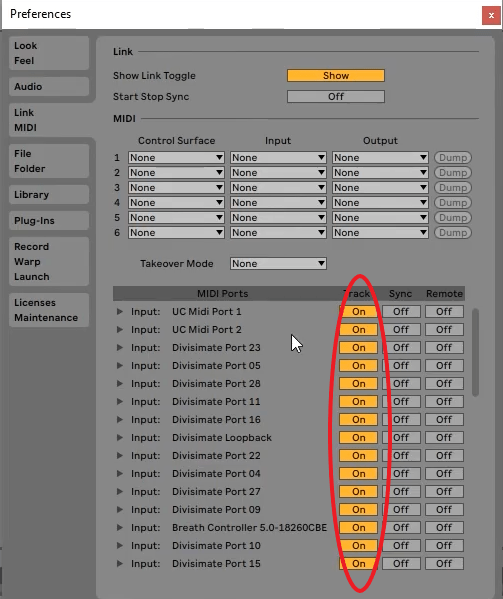Expand Breath Controller 5.0-18260CBE port details
The height and width of the screenshot is (599, 503).
pos(120,528)
